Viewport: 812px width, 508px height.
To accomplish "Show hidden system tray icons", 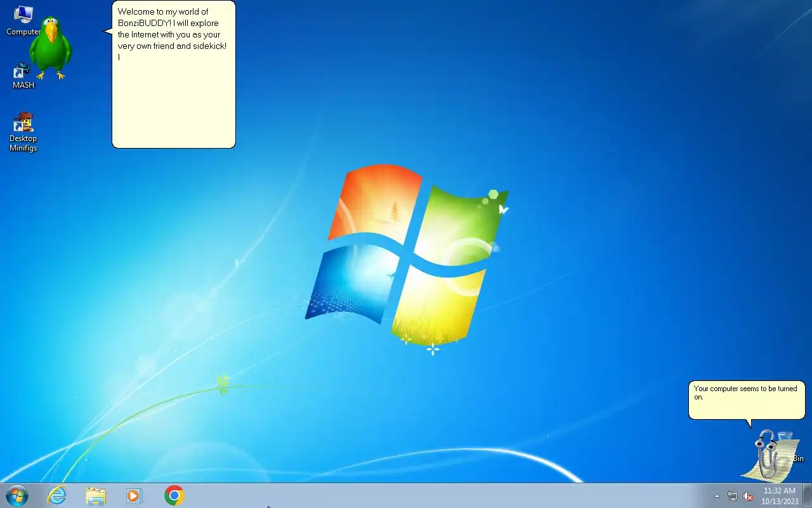I will (x=717, y=496).
